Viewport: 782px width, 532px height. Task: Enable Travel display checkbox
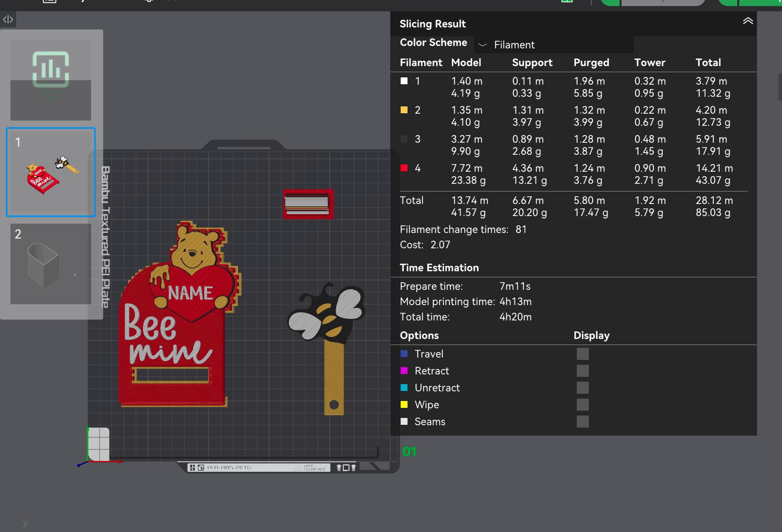point(582,354)
